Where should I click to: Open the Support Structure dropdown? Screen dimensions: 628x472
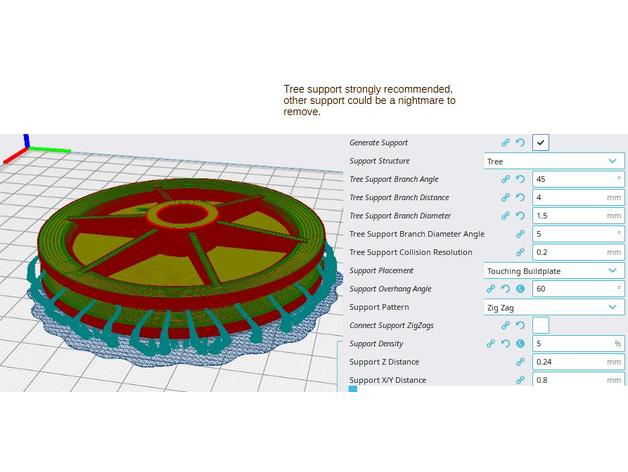click(x=553, y=161)
